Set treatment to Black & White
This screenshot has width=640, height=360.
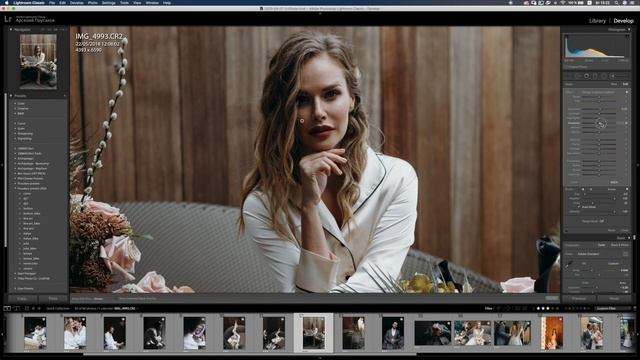[620, 245]
